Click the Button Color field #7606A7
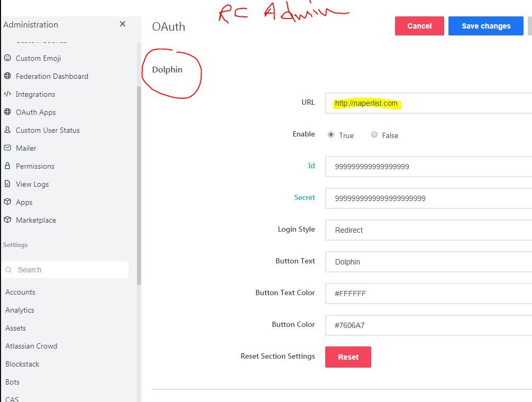 tap(428, 325)
